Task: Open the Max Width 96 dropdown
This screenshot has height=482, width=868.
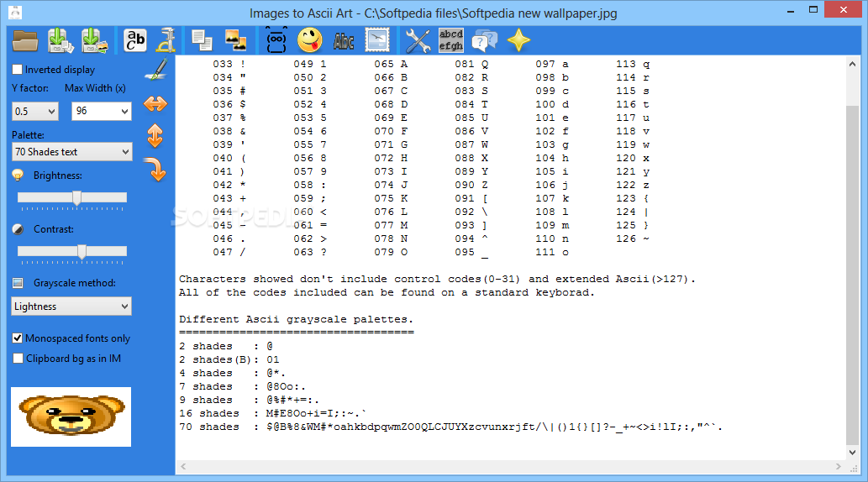Action: tap(102, 111)
